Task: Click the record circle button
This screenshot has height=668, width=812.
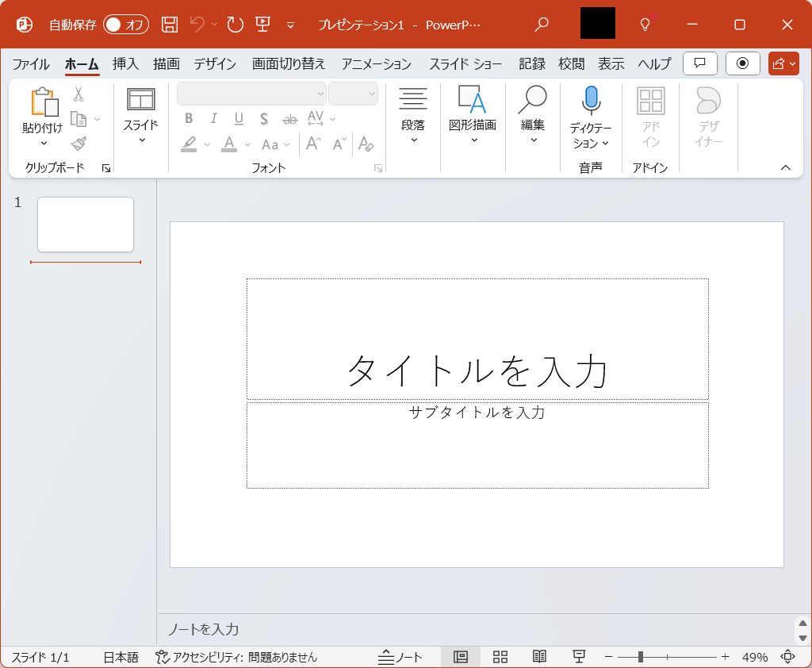Action: tap(742, 63)
